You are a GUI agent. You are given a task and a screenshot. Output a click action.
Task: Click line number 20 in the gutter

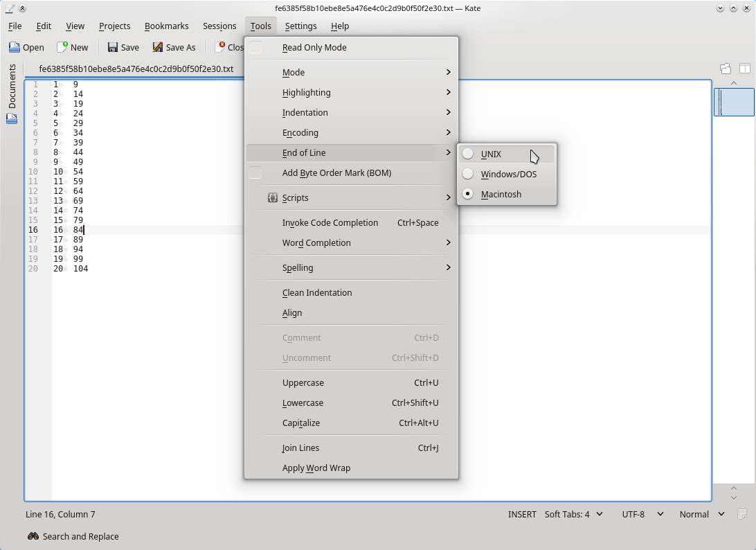tap(33, 269)
